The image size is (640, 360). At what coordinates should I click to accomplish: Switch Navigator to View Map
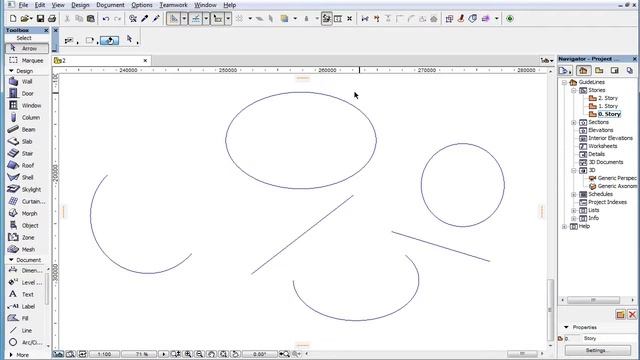coord(599,71)
